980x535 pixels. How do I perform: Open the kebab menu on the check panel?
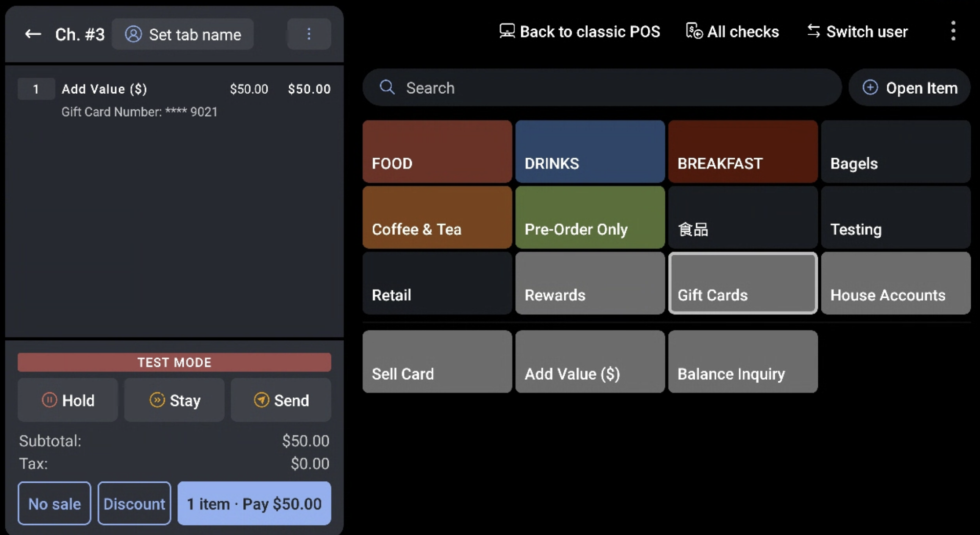[309, 34]
